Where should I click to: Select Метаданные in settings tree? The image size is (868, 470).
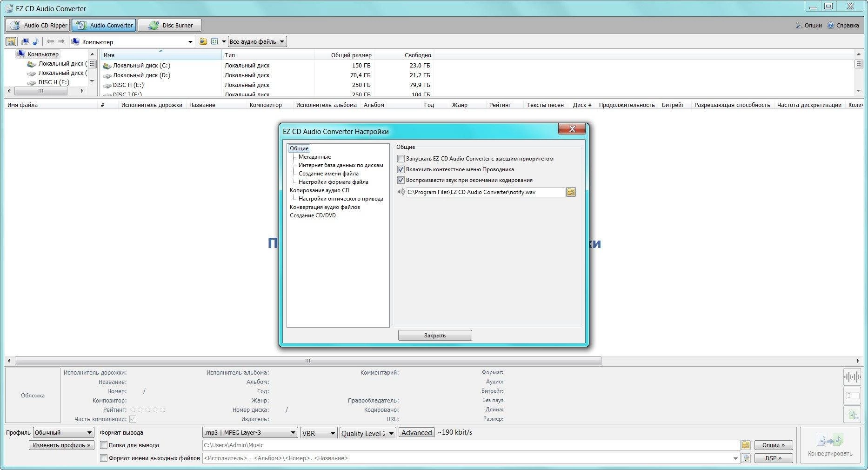pyautogui.click(x=314, y=157)
